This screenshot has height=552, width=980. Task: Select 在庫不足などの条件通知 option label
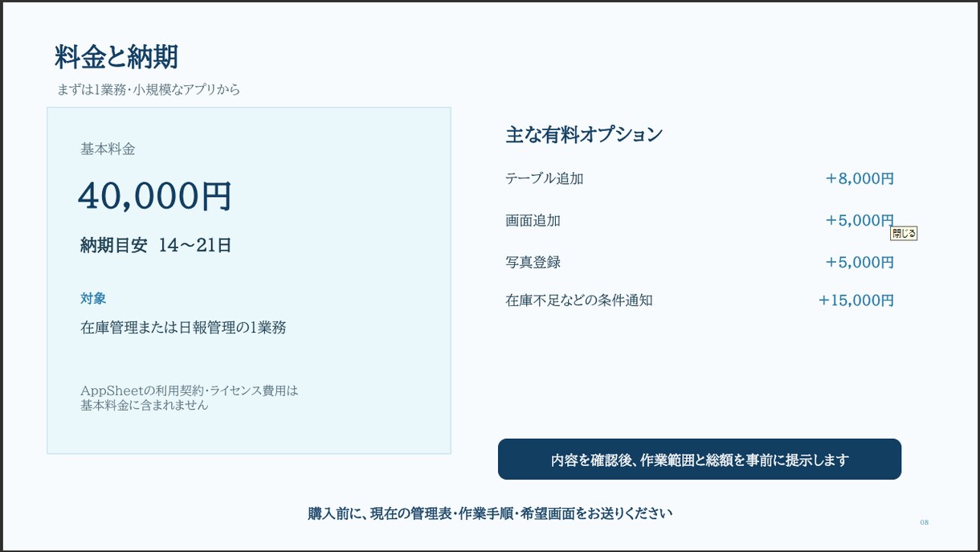click(x=579, y=301)
